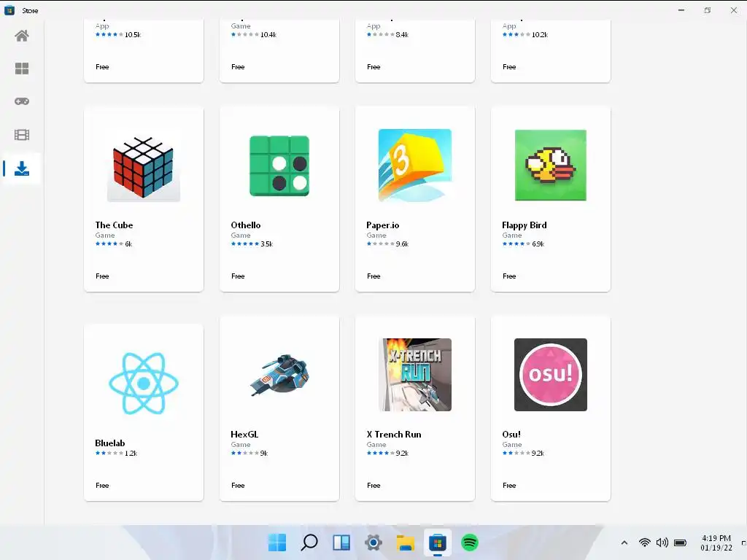Open Osu! title text

coord(511,435)
